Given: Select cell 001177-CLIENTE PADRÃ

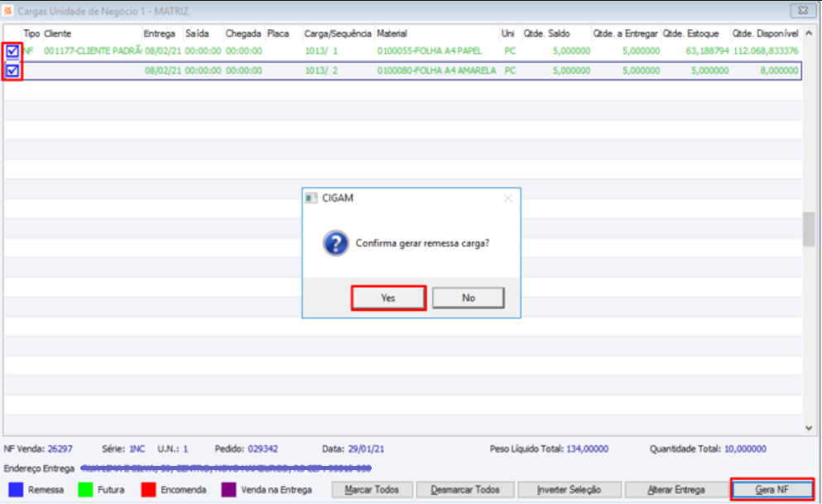Looking at the screenshot, I should tap(93, 50).
